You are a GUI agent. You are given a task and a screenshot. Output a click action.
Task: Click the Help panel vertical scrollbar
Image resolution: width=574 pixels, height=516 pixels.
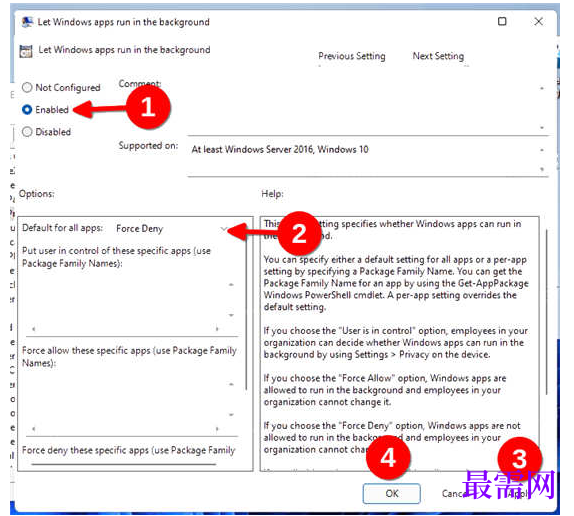[547, 312]
